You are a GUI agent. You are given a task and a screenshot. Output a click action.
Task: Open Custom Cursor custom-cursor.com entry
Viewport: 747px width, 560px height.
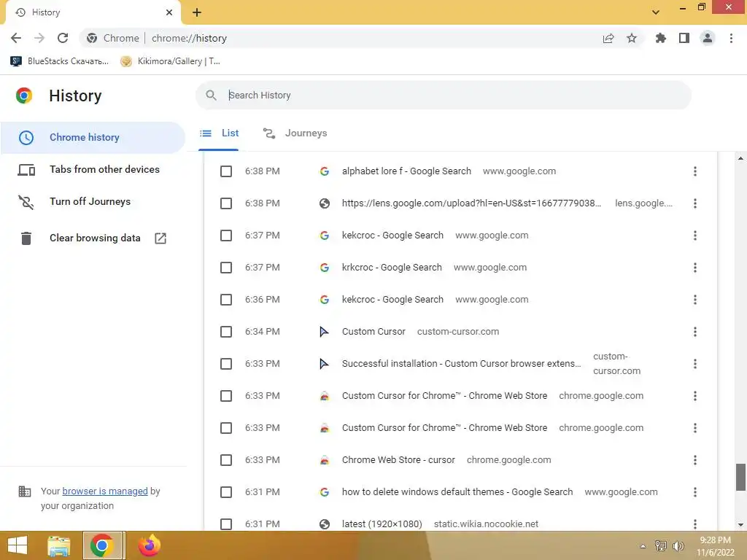pos(373,332)
